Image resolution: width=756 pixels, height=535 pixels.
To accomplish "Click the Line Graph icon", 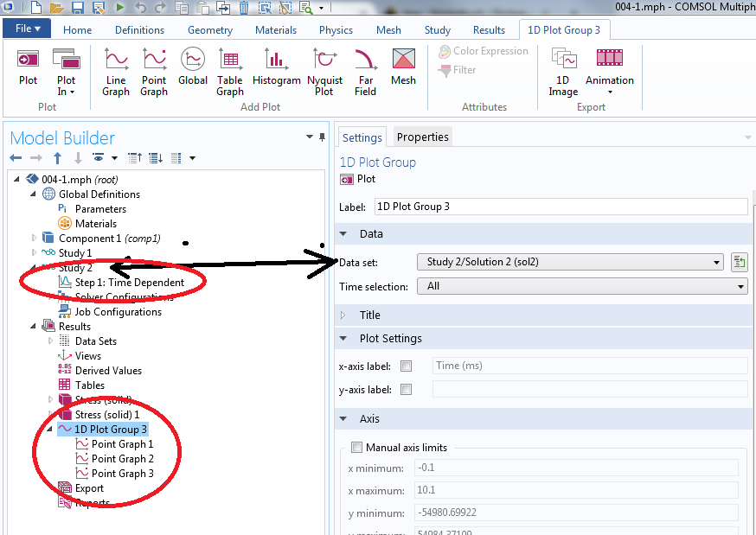I will pos(116,71).
